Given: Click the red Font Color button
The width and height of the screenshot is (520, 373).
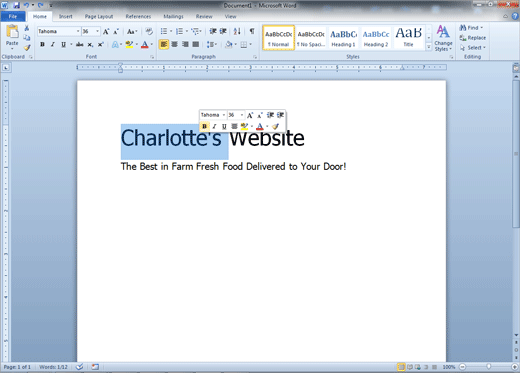Looking at the screenshot, I should tap(145, 44).
